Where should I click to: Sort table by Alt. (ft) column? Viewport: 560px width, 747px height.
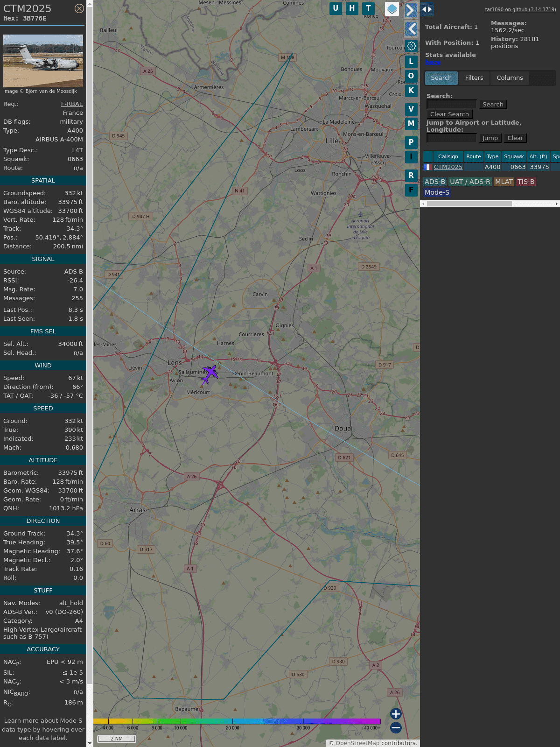tap(538, 157)
